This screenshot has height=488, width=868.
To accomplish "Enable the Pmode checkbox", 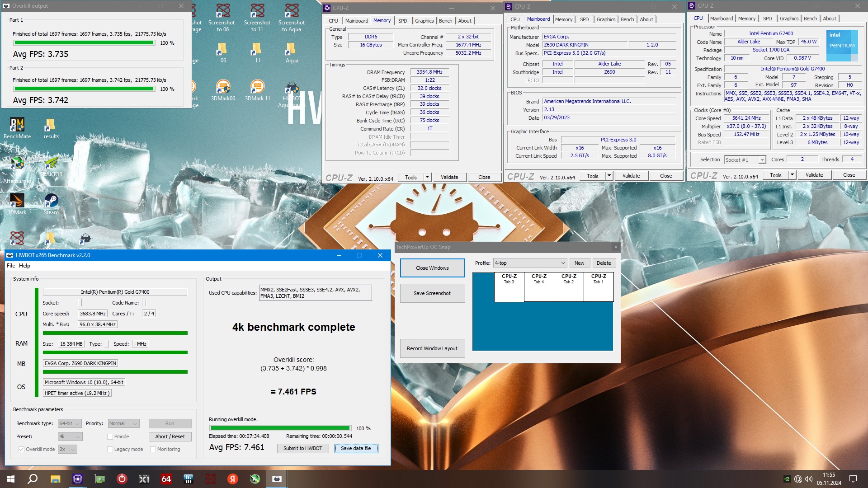I will [x=110, y=436].
